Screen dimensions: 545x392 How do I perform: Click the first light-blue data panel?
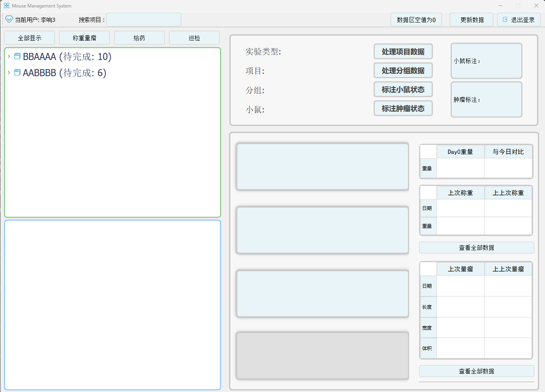pyautogui.click(x=322, y=167)
